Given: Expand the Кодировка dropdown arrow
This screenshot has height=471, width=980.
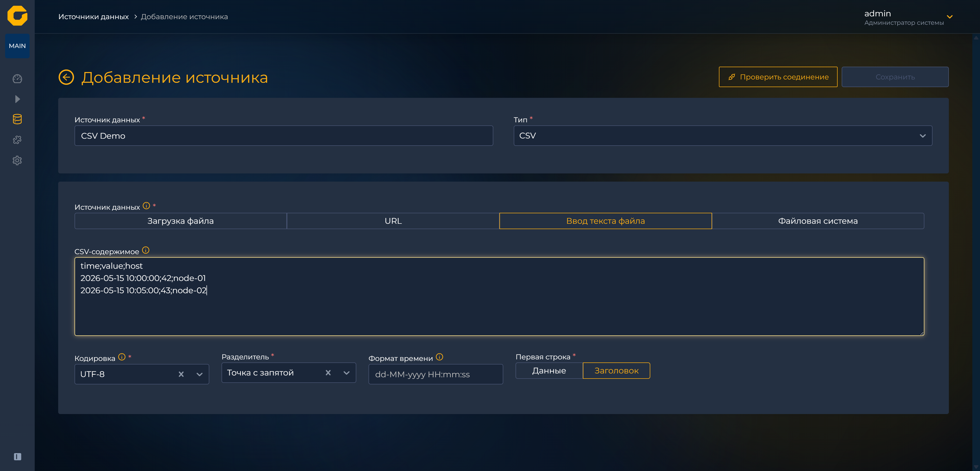Looking at the screenshot, I should click(x=199, y=374).
